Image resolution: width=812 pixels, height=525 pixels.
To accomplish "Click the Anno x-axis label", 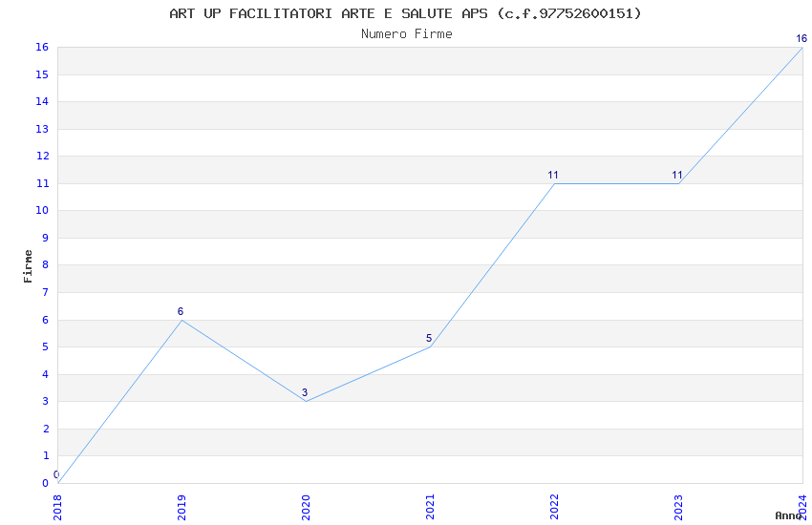I will point(788,515).
